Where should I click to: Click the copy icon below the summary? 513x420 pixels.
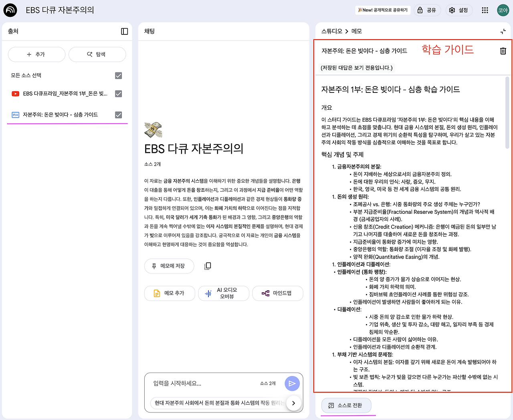pyautogui.click(x=207, y=266)
